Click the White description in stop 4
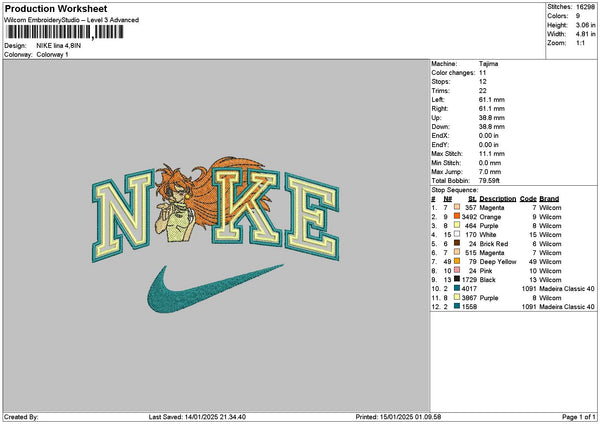Image resolution: width=600 pixels, height=424 pixels. click(488, 235)
